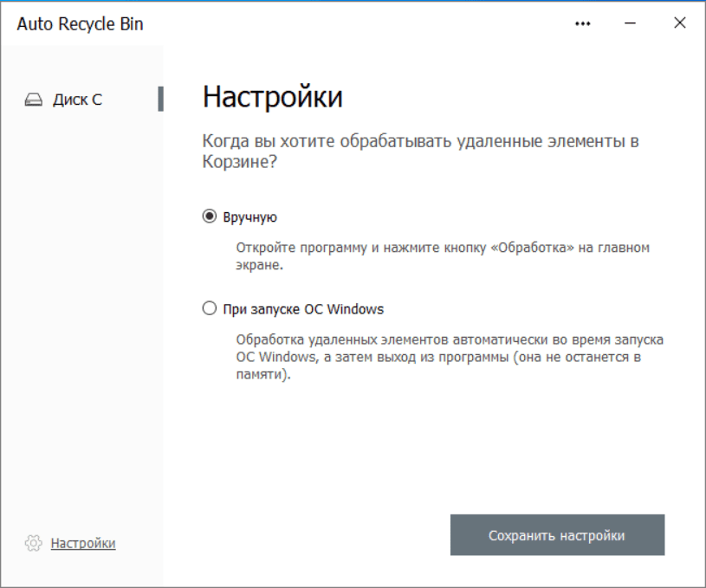Select the Диск C sidebar label
This screenshot has width=706, height=588.
[77, 100]
